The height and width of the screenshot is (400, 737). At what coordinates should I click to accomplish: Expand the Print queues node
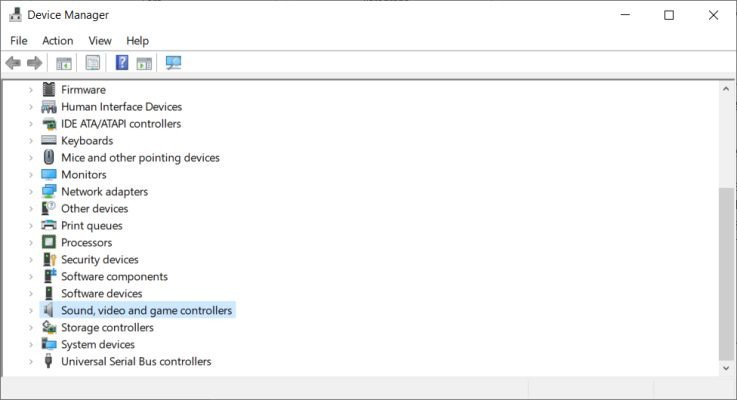(x=31, y=226)
